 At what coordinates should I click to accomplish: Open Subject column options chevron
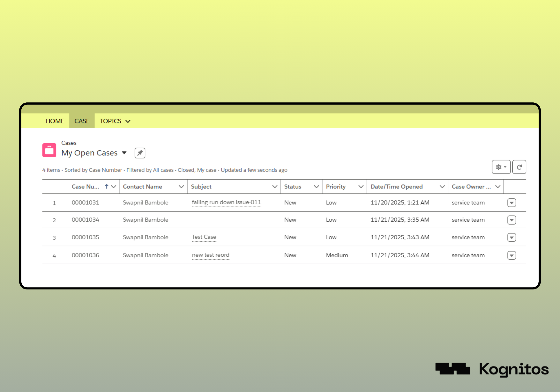275,187
